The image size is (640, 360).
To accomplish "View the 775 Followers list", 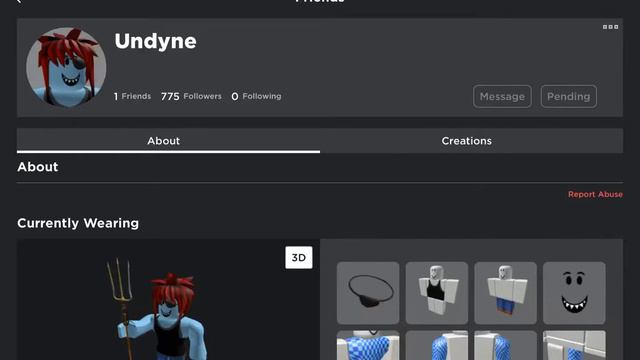I will 191,96.
